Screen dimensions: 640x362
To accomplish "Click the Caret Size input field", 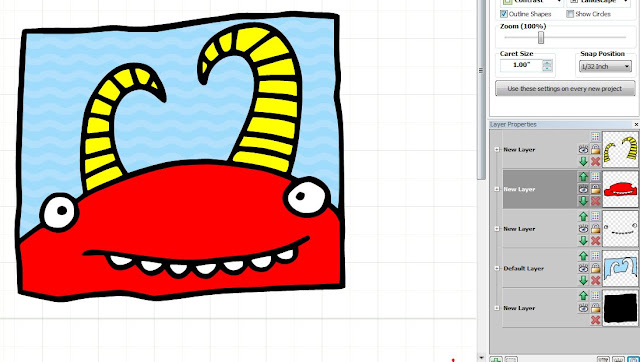I will pyautogui.click(x=521, y=65).
